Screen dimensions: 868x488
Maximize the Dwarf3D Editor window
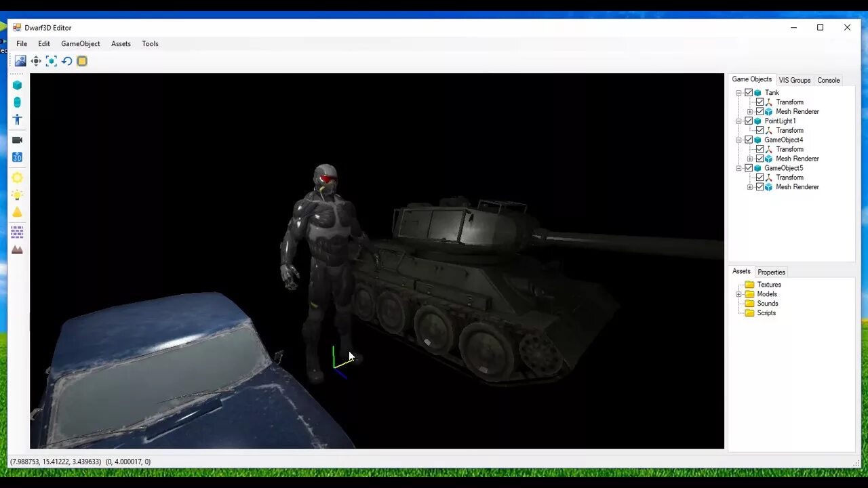click(x=820, y=28)
